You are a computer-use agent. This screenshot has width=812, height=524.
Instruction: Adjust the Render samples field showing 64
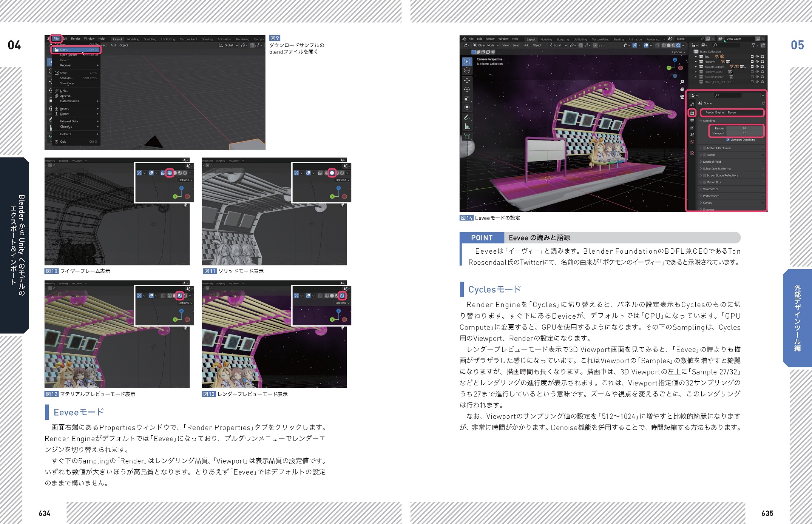click(x=744, y=128)
